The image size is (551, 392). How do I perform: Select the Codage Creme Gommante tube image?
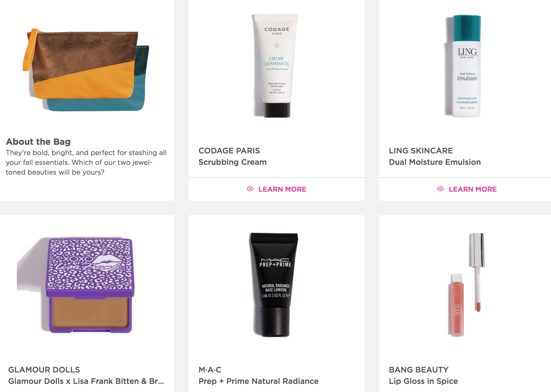point(276,66)
